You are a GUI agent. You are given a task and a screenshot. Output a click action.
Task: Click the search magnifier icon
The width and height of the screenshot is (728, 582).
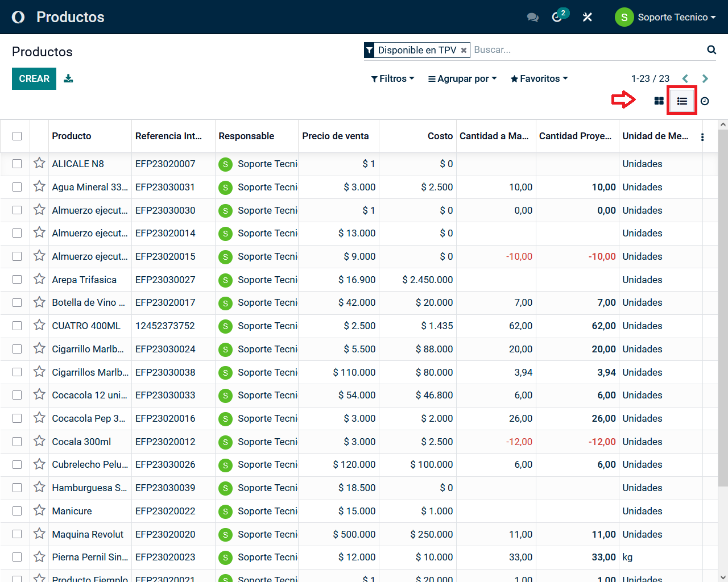(711, 50)
